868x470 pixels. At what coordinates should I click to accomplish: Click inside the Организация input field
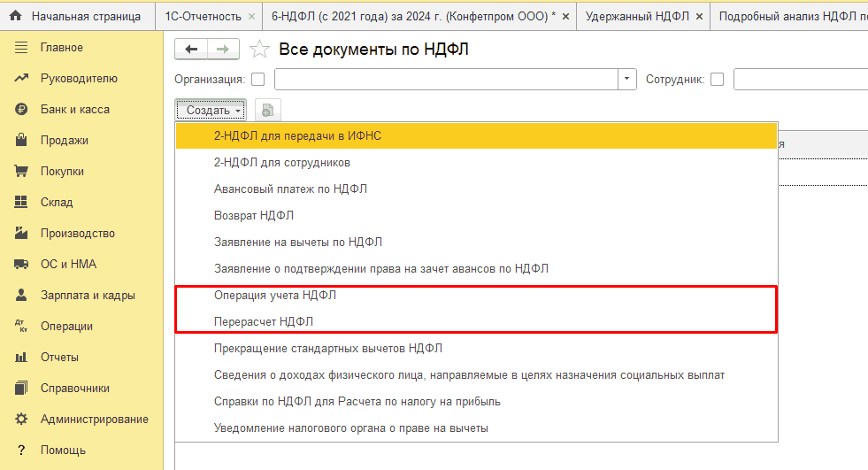click(x=446, y=79)
